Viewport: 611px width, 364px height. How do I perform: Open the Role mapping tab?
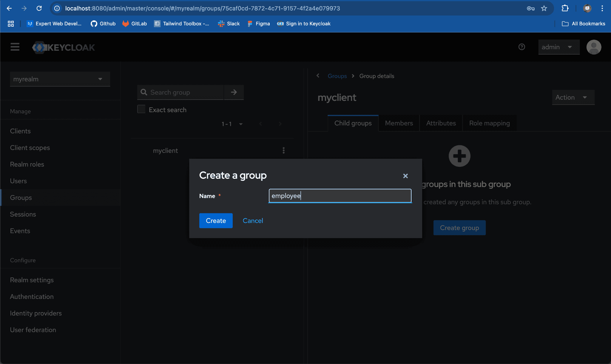pos(489,123)
